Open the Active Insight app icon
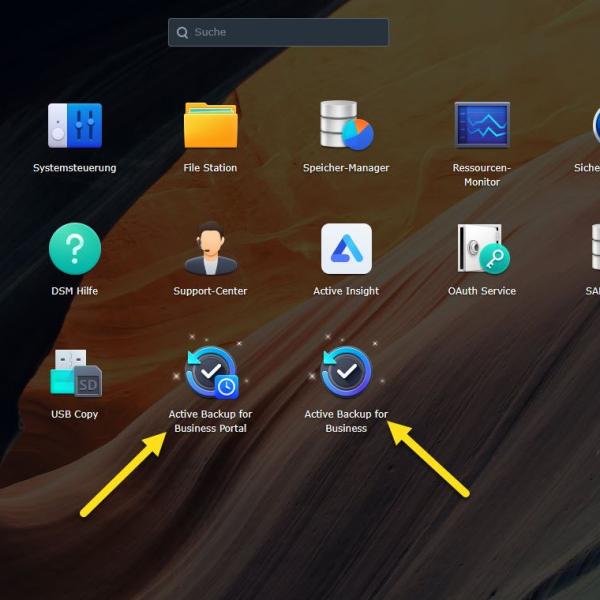 346,249
